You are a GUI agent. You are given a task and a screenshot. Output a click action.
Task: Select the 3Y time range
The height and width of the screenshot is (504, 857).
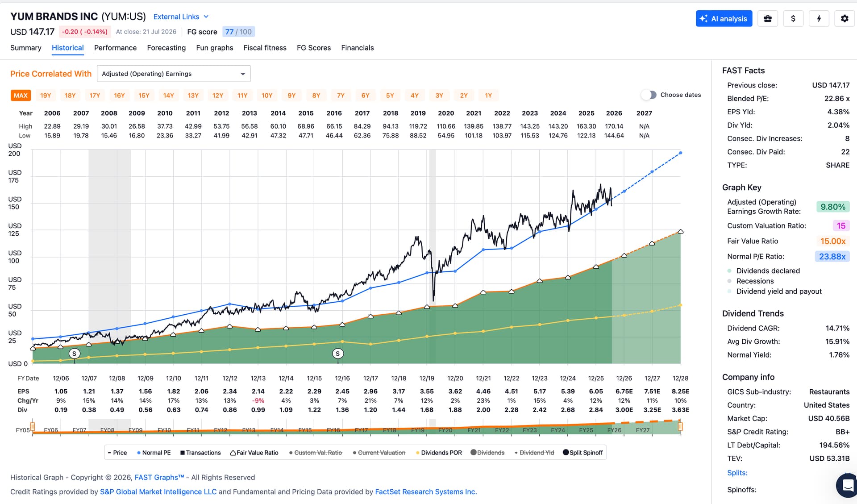point(439,96)
